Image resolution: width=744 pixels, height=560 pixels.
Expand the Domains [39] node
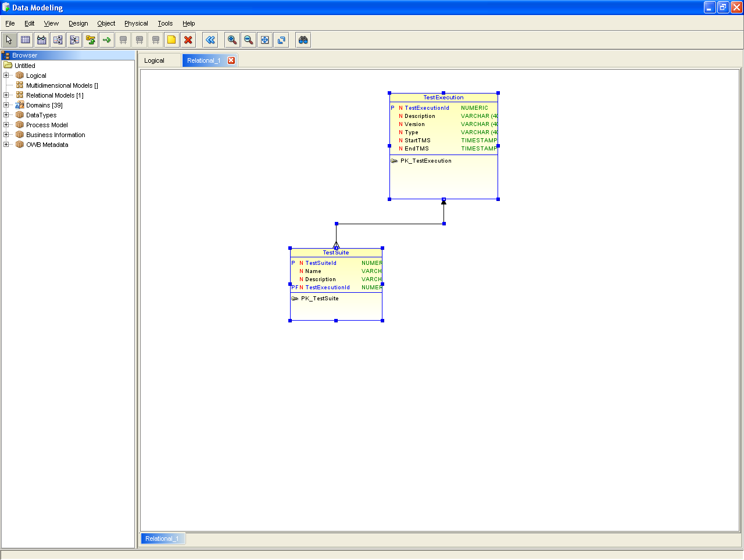tap(5, 105)
